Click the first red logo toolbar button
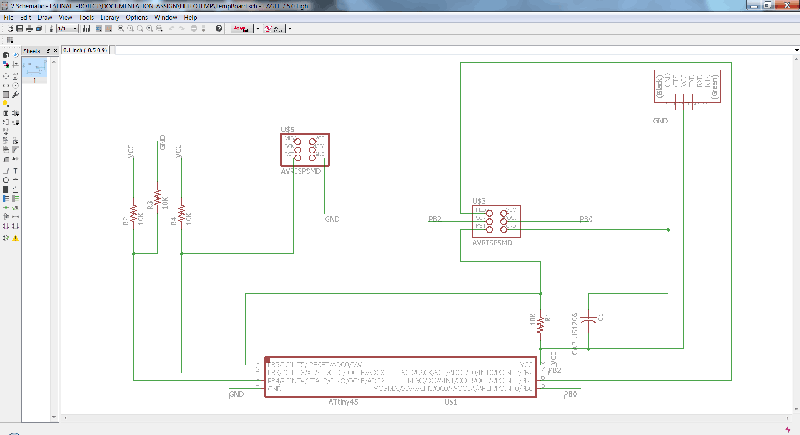The height and width of the screenshot is (435, 800). [240, 29]
